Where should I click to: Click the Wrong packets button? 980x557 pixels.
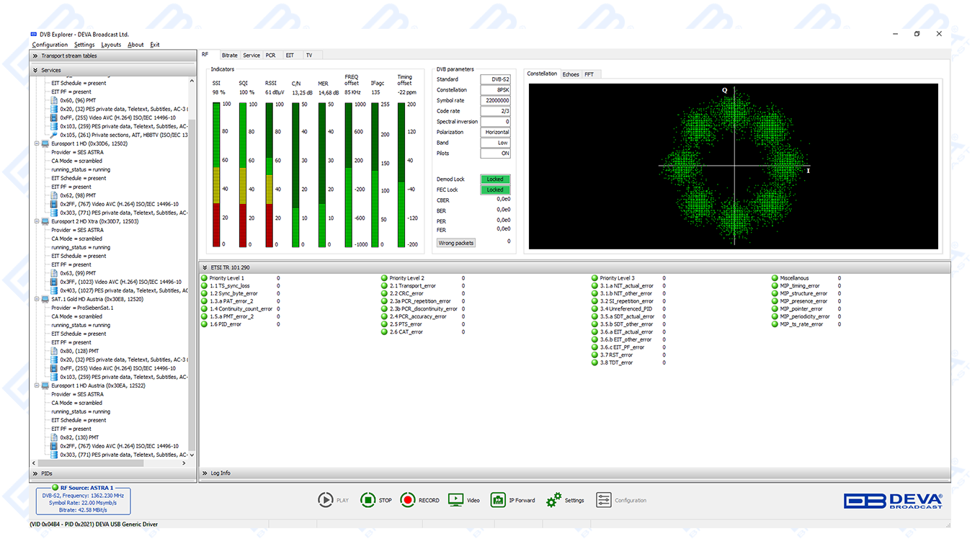coord(456,243)
